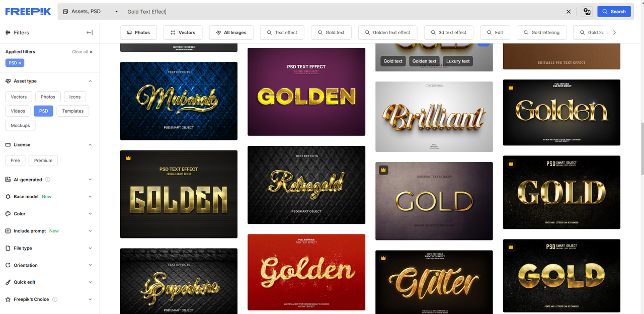The image size is (644, 314).
Task: Open the red Golden glitter thumbnail
Action: [x=306, y=272]
